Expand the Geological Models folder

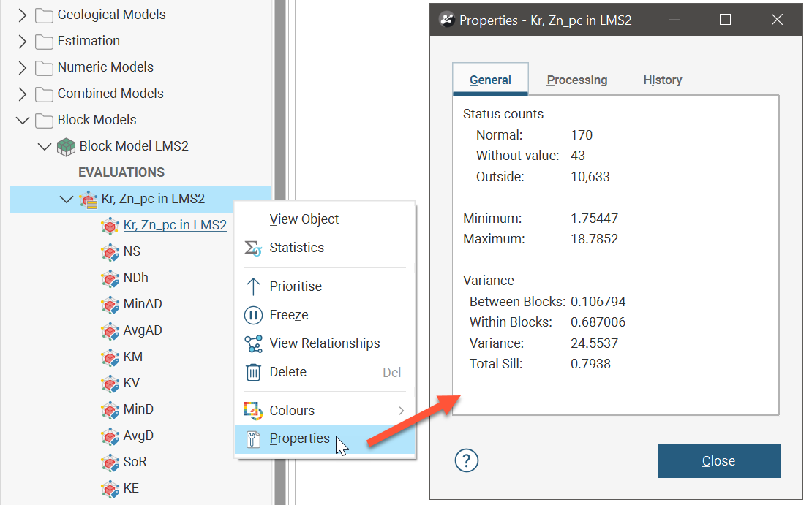click(x=22, y=15)
